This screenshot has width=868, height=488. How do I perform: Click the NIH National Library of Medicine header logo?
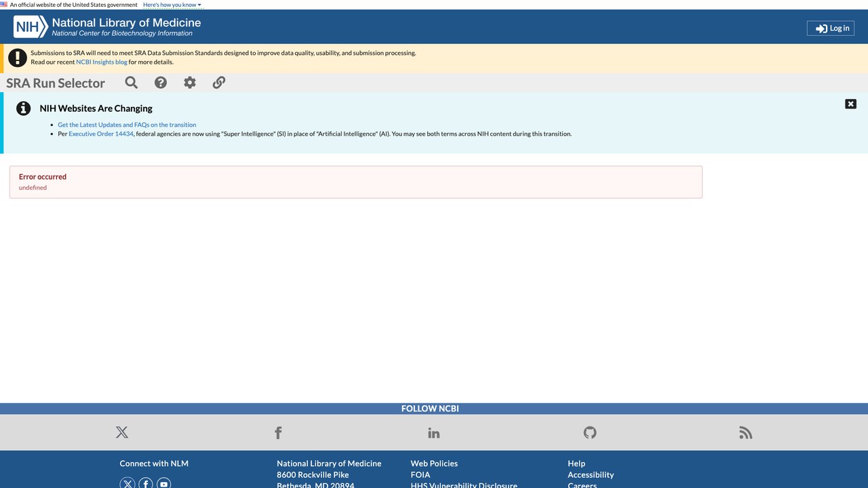click(107, 27)
